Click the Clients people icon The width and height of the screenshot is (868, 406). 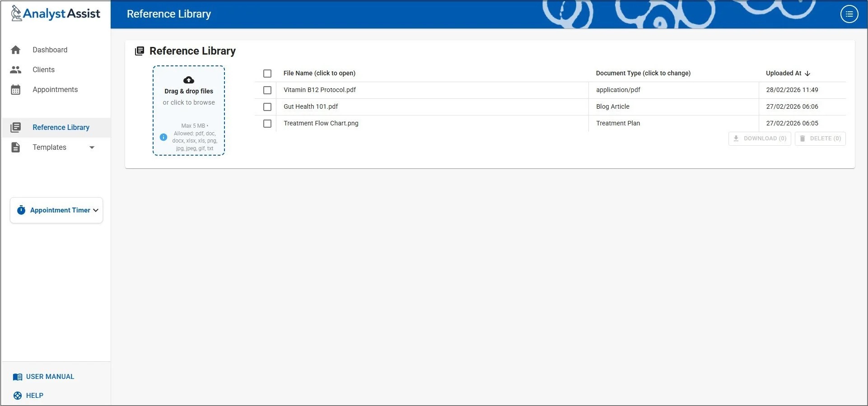click(16, 70)
